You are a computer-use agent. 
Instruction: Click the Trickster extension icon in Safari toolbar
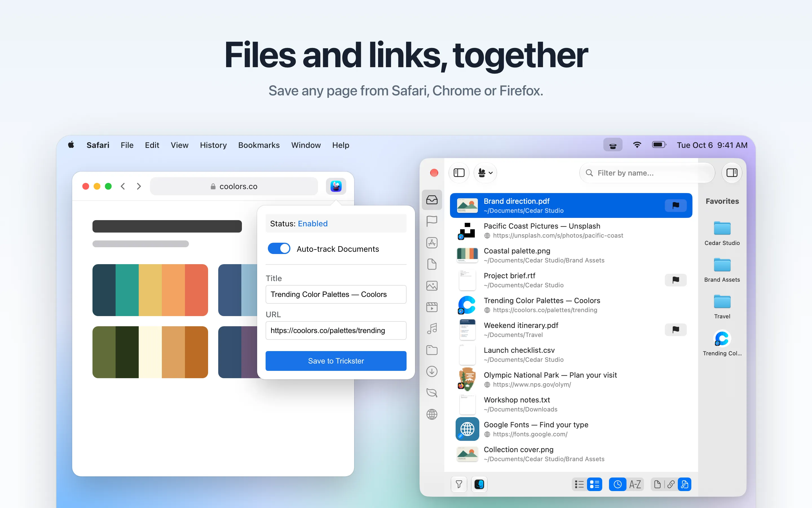click(336, 186)
